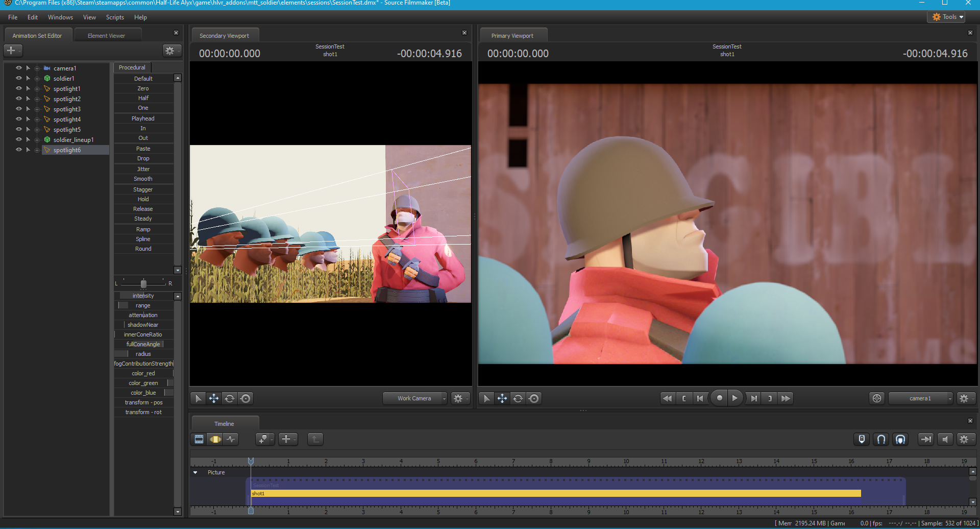Click the timeline auto-scroll arrow icon
Screen dimensions: 980x529
[x=925, y=439]
